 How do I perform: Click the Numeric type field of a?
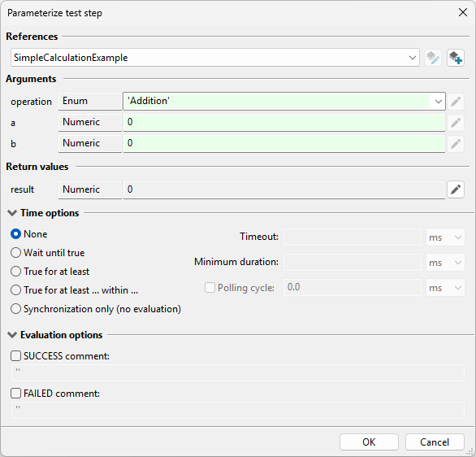(x=90, y=123)
